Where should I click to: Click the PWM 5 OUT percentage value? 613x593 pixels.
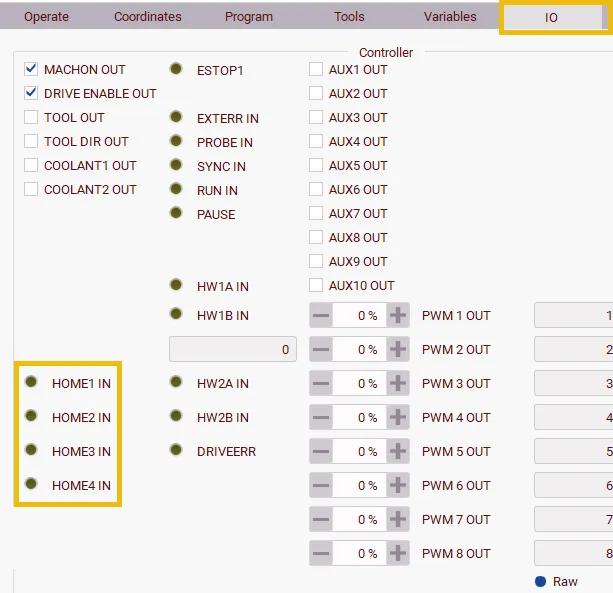359,451
